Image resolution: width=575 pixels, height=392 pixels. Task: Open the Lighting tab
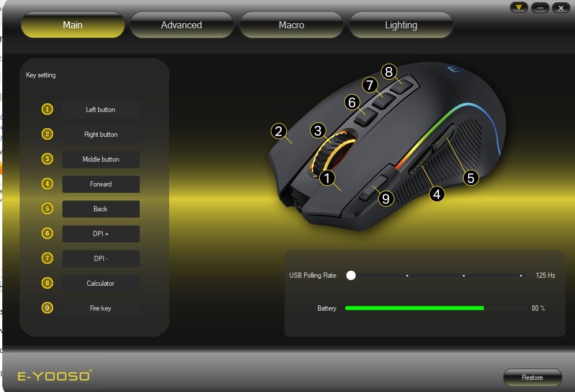tap(401, 25)
